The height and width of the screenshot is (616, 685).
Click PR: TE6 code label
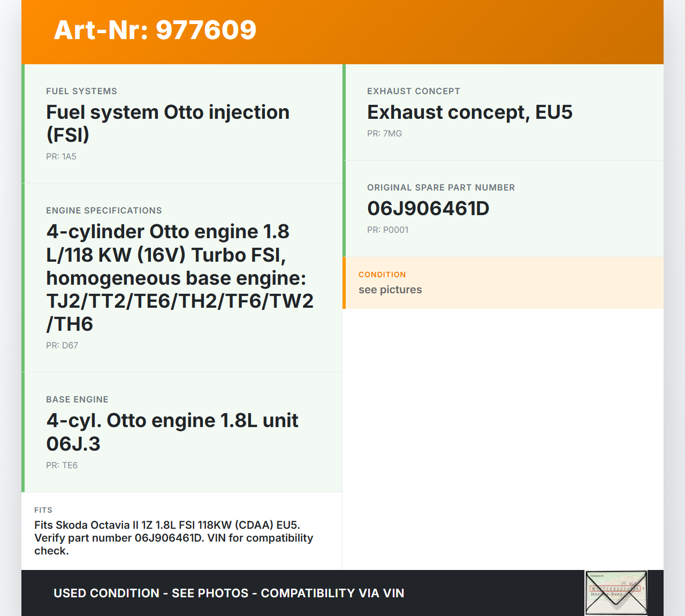[62, 466]
